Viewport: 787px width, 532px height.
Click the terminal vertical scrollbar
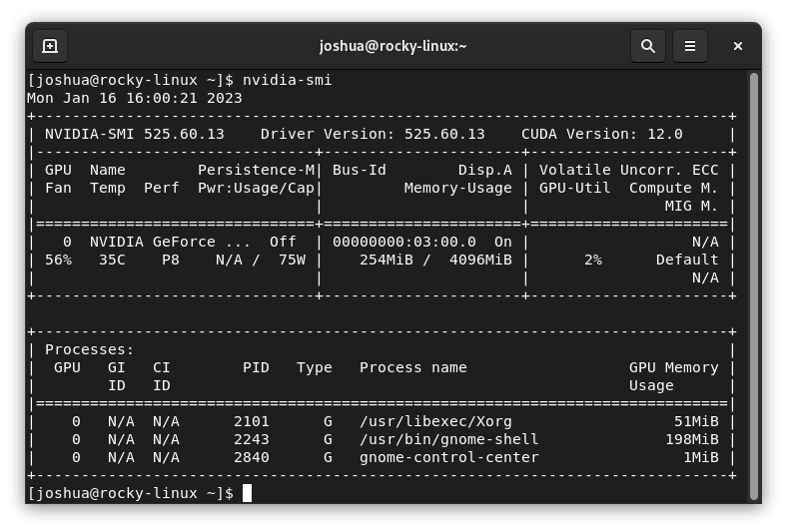[x=753, y=285]
